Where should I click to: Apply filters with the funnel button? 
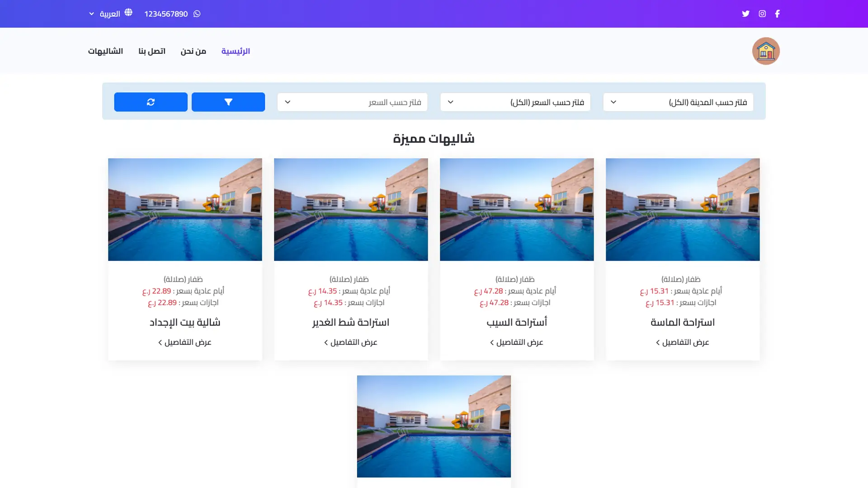click(228, 102)
